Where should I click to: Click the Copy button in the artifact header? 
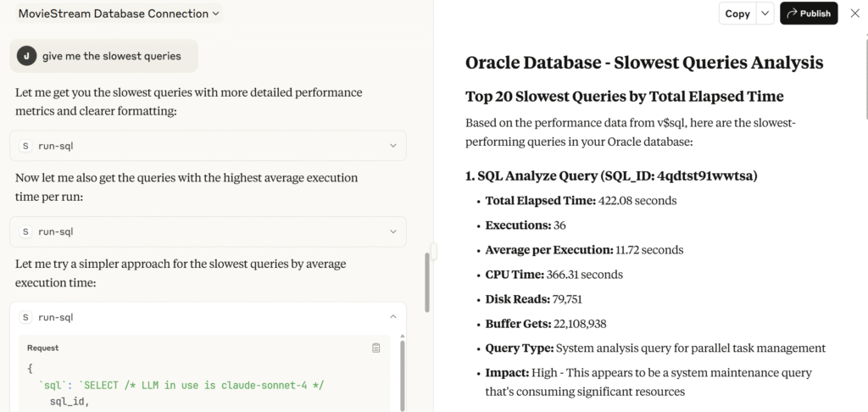coord(737,14)
